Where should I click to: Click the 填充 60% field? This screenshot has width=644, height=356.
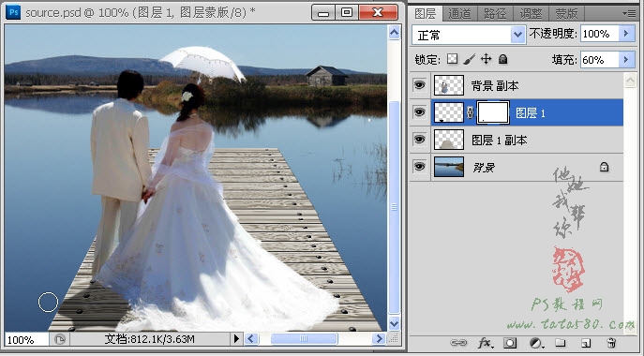[x=599, y=60]
